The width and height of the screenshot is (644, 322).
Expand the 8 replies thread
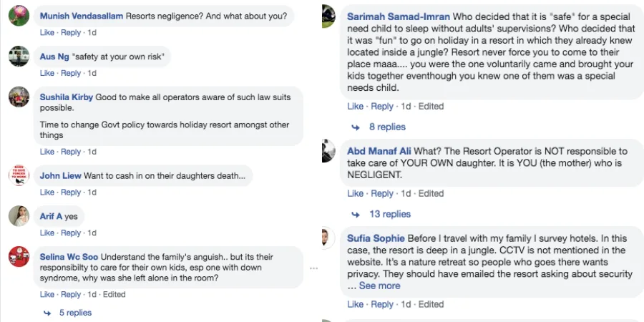point(386,127)
